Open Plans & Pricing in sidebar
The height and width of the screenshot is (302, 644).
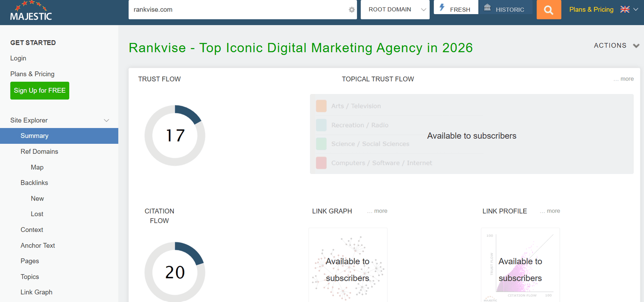point(32,74)
